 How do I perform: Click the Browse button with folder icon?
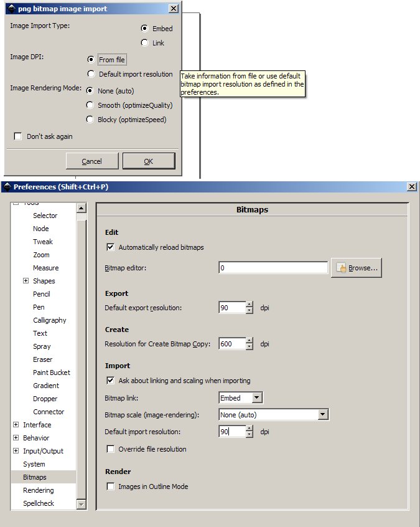tap(357, 268)
